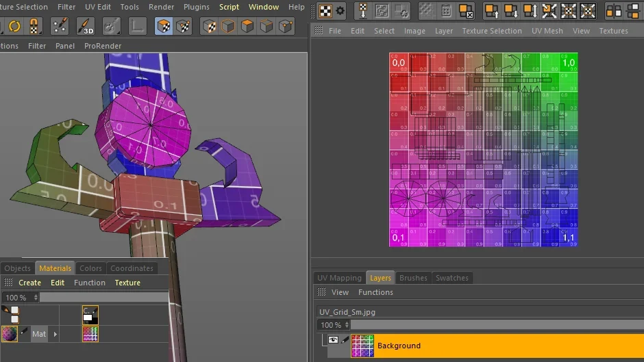Select the point mode cube icon
Screen dimensions: 644x362
[x=286, y=27]
